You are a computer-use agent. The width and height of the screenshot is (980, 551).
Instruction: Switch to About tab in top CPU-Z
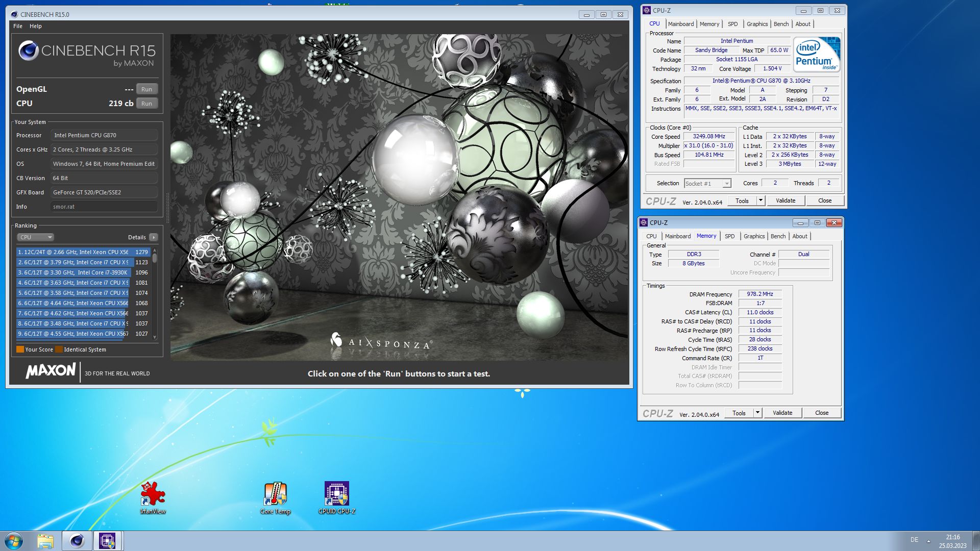pyautogui.click(x=803, y=24)
